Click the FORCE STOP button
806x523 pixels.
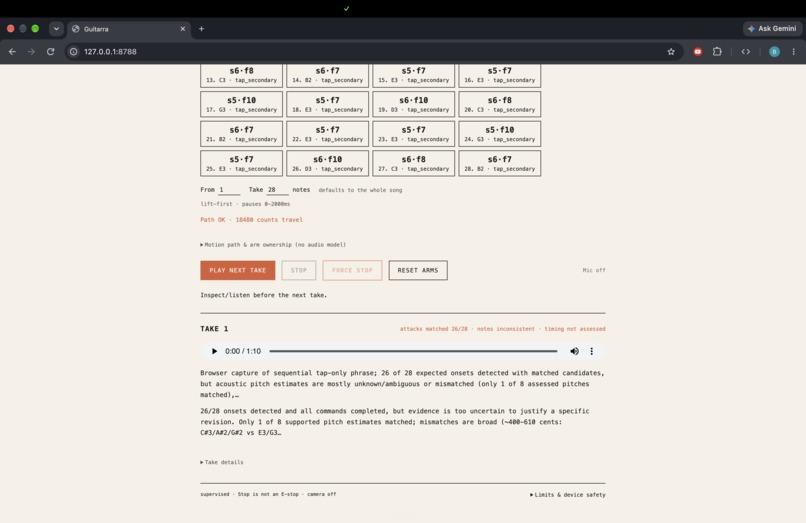(x=352, y=270)
